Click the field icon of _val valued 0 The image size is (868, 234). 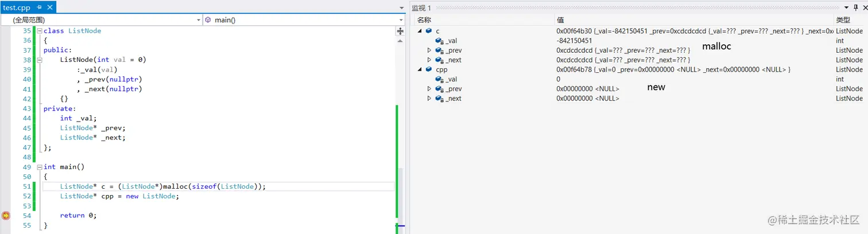click(439, 79)
